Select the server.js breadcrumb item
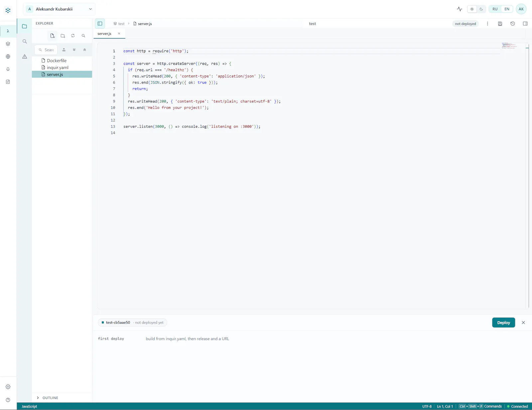 pyautogui.click(x=143, y=24)
